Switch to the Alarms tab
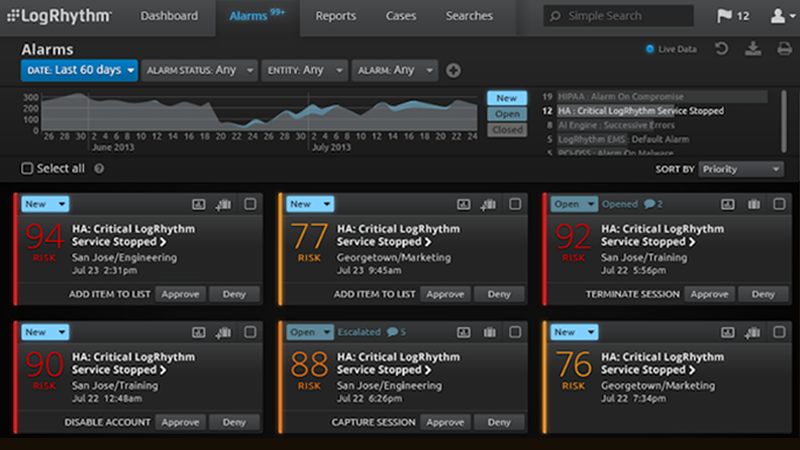Screen dimensions: 800x450 (x=258, y=16)
